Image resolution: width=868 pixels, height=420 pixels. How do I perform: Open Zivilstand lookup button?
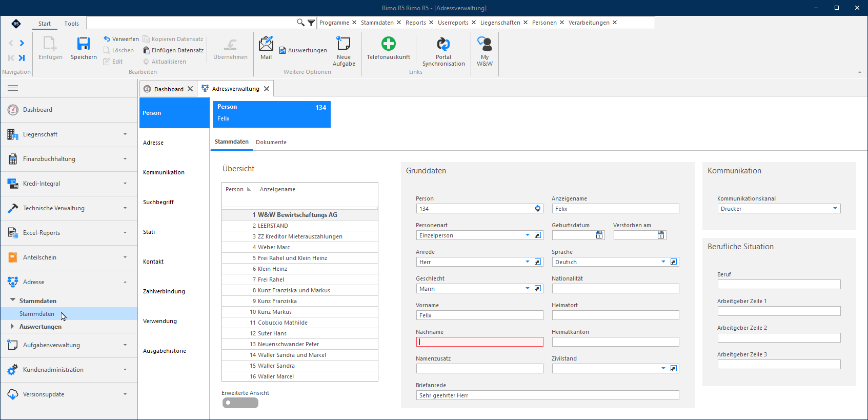tap(674, 369)
